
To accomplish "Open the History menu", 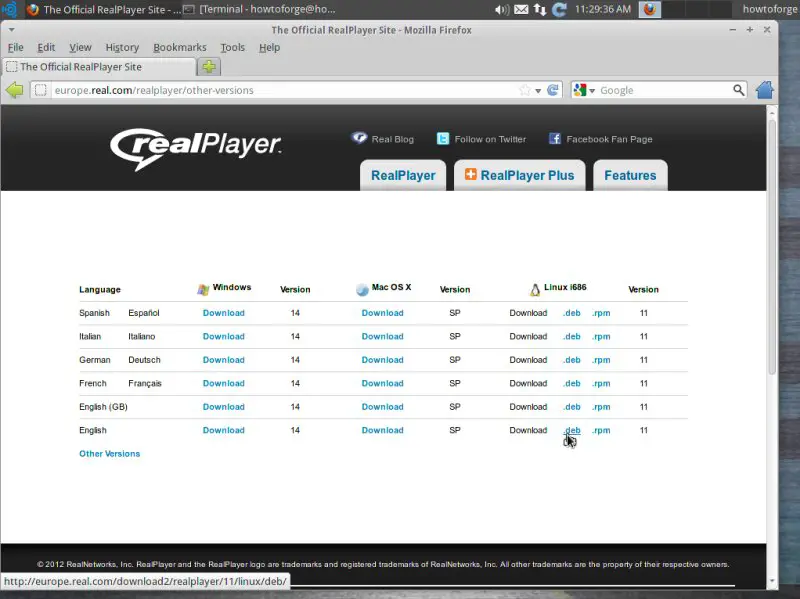I will pyautogui.click(x=122, y=47).
